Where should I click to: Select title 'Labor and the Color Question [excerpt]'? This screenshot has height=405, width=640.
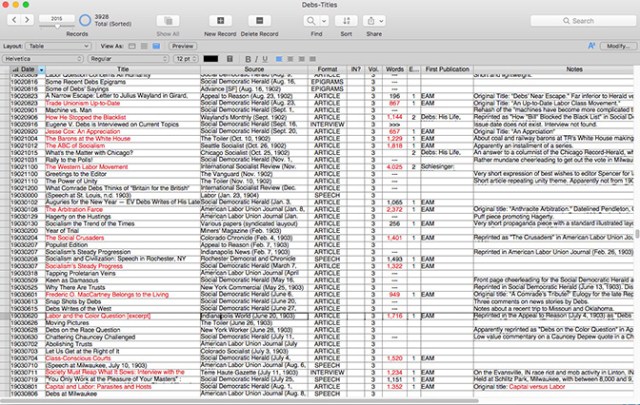click(x=98, y=316)
